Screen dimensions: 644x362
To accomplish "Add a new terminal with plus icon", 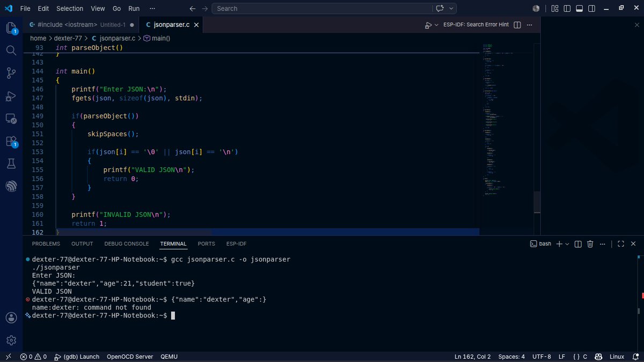I will 559,243.
